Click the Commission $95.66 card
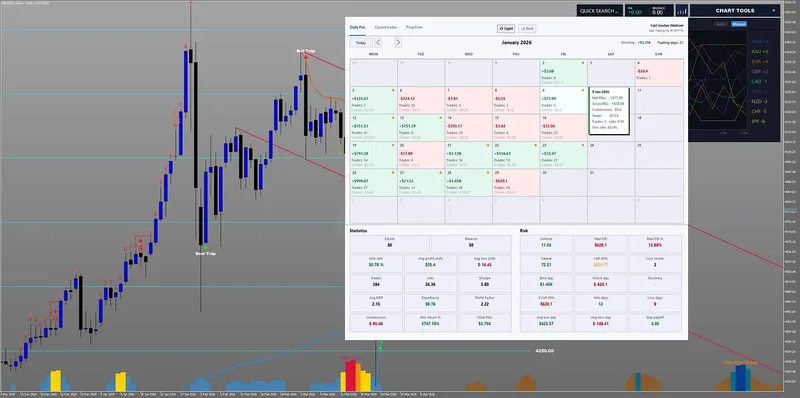This screenshot has height=398, width=800. (x=376, y=322)
